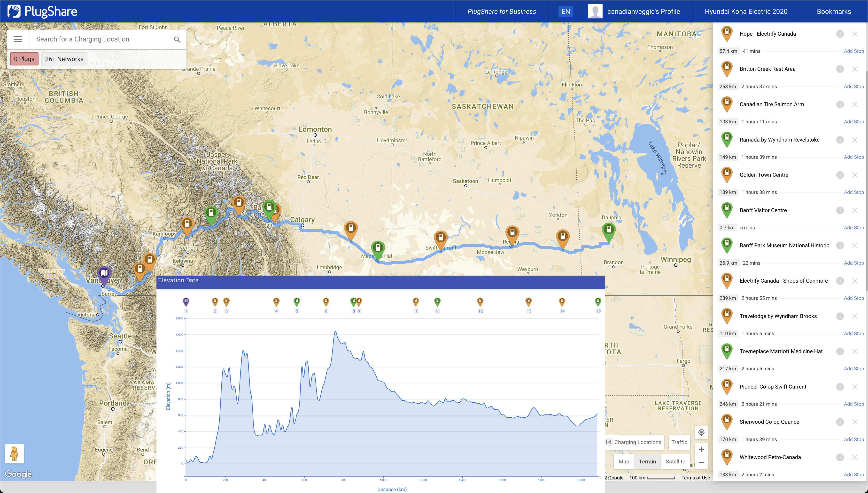The image size is (868, 493).
Task: Zoom in with the plus button
Action: tap(701, 449)
